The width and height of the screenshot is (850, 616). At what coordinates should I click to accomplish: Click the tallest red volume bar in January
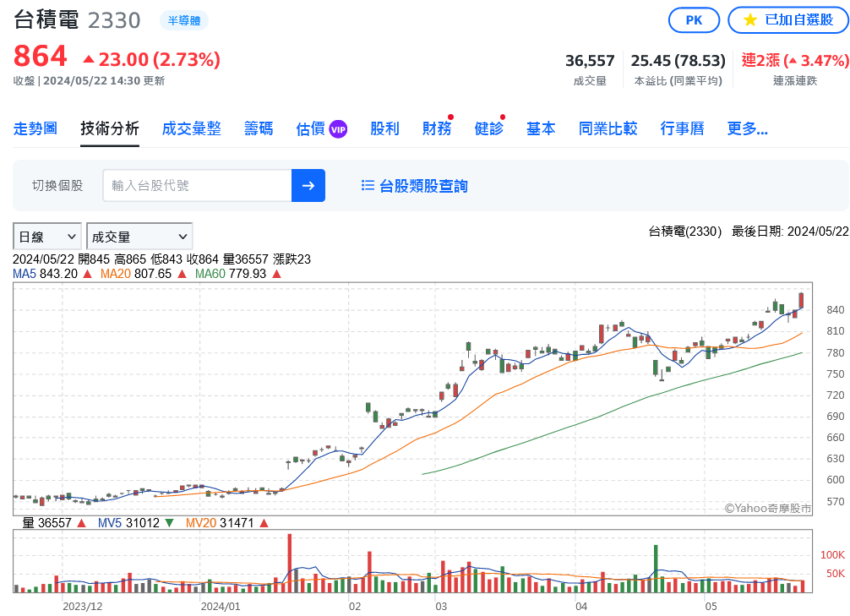coord(290,563)
